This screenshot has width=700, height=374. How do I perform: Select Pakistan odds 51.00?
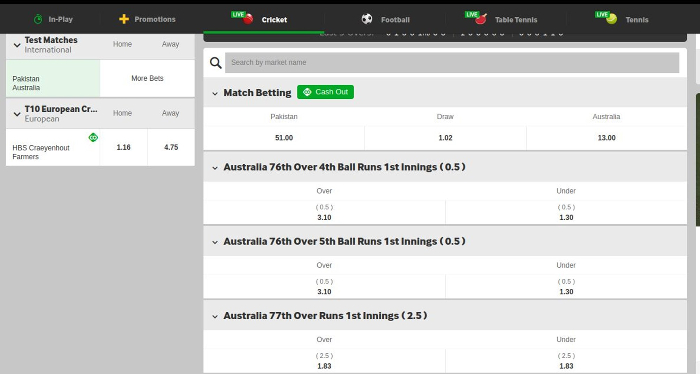(x=284, y=137)
